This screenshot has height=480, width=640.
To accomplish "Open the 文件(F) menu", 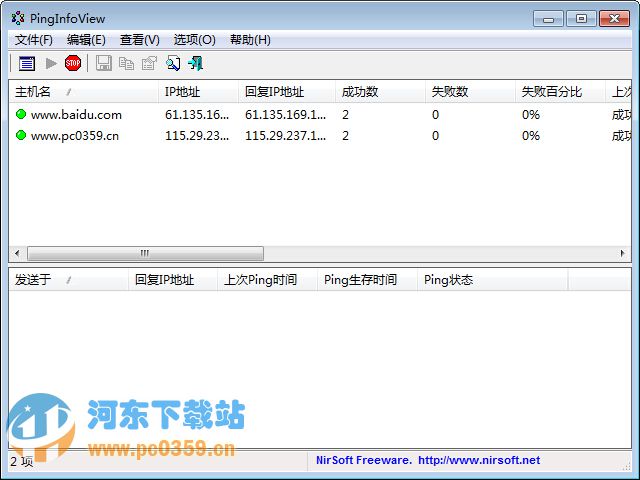I will 34,40.
